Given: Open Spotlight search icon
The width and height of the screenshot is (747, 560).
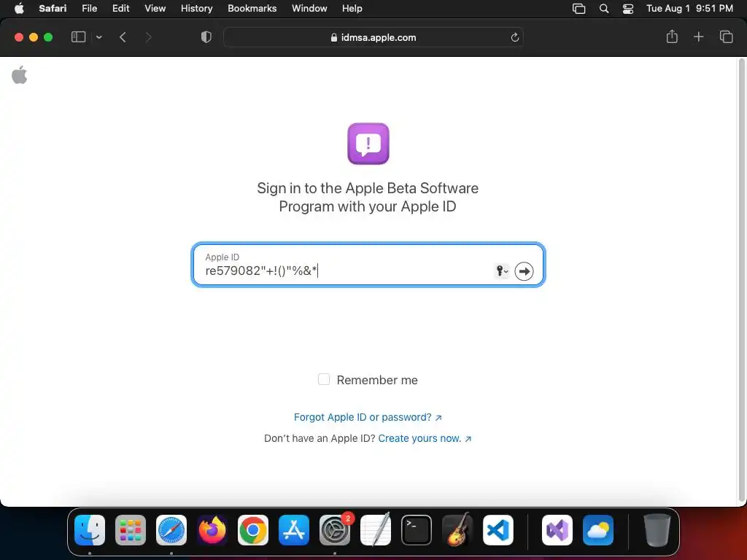Looking at the screenshot, I should pos(603,9).
